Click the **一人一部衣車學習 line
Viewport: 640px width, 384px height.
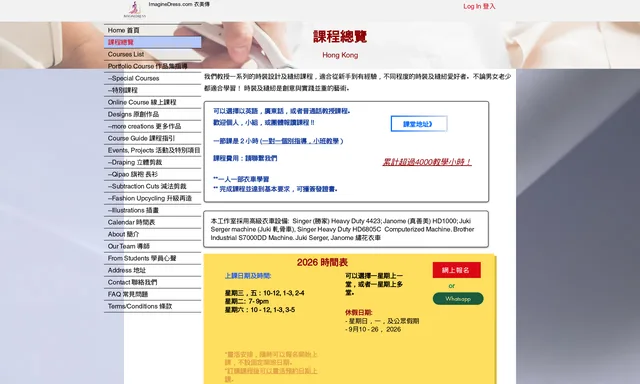click(241, 179)
